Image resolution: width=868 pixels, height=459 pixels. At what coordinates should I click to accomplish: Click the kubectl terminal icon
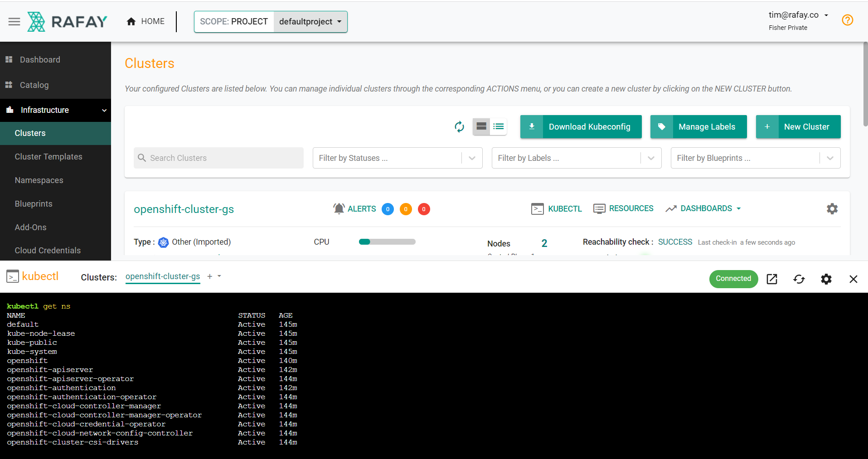pyautogui.click(x=13, y=276)
